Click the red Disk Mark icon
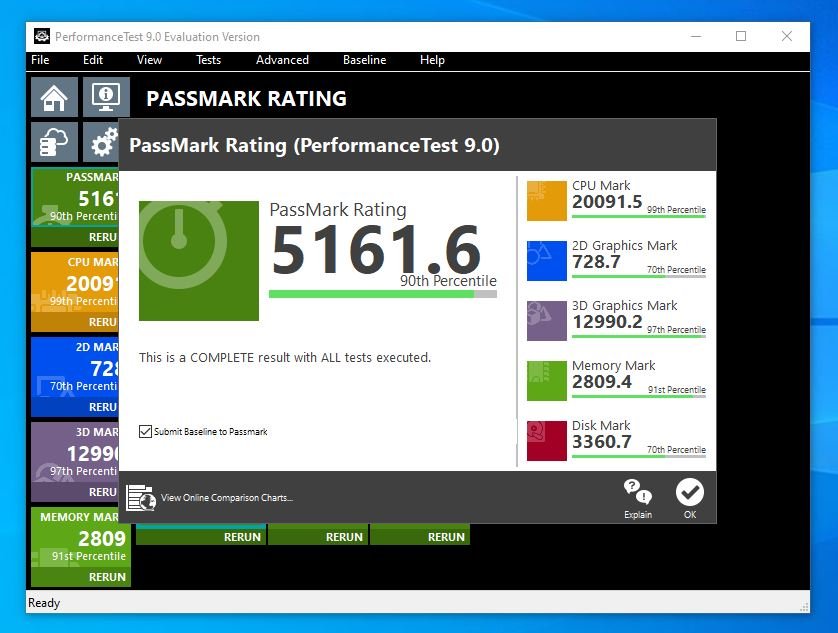838x633 pixels. point(547,441)
